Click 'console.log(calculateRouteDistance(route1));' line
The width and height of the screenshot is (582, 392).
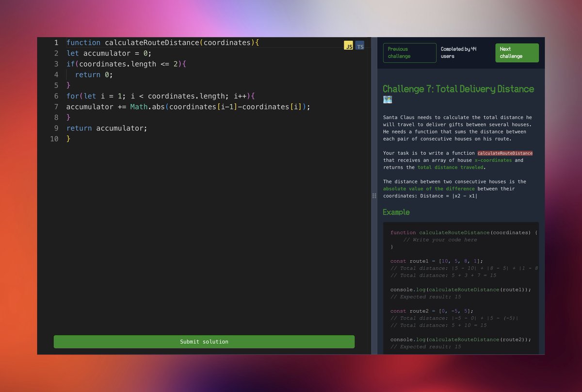click(x=461, y=290)
